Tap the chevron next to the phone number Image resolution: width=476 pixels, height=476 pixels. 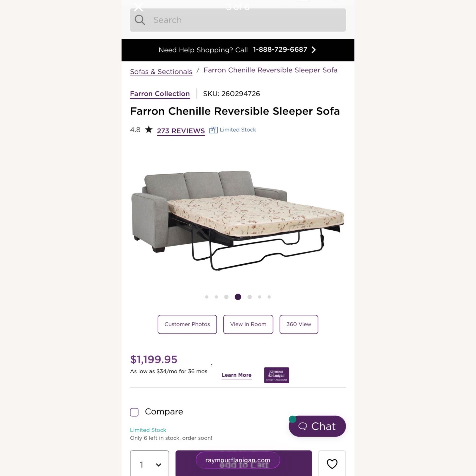pos(314,50)
